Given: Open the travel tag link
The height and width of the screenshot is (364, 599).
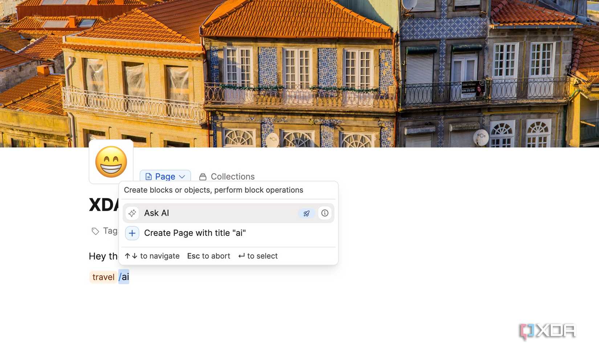Looking at the screenshot, I should point(103,277).
